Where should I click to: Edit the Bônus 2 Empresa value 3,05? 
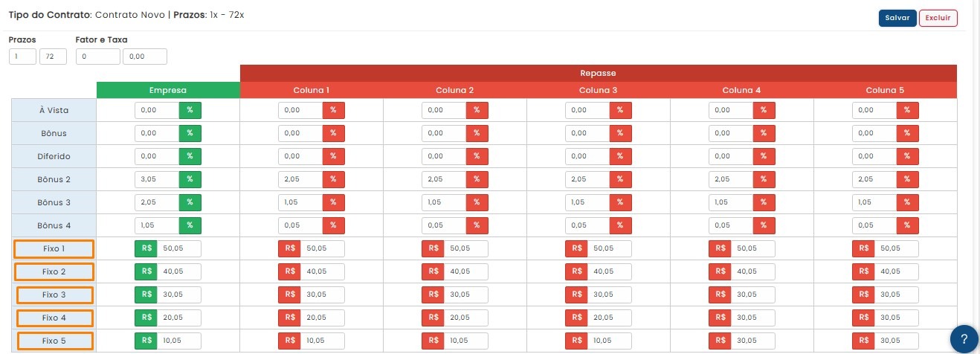click(x=157, y=179)
